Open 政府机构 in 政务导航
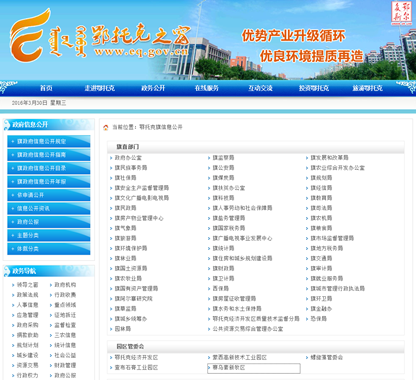The width and height of the screenshot is (416, 380). pos(65,285)
